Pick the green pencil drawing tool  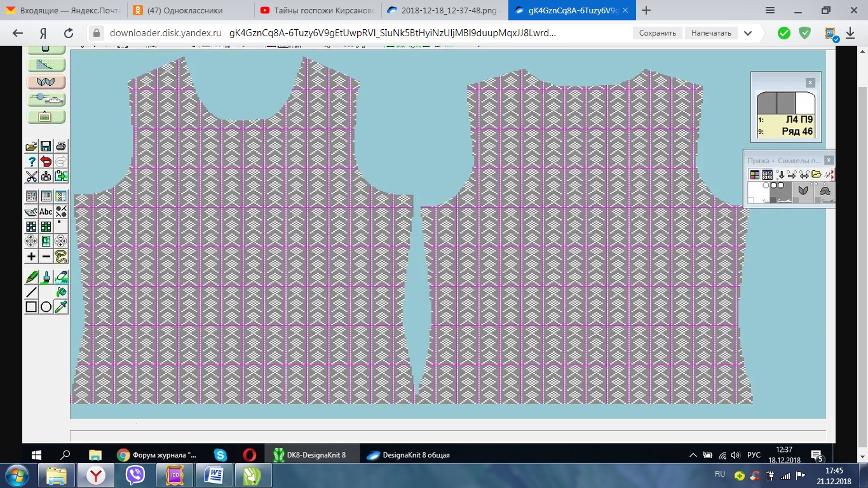31,277
